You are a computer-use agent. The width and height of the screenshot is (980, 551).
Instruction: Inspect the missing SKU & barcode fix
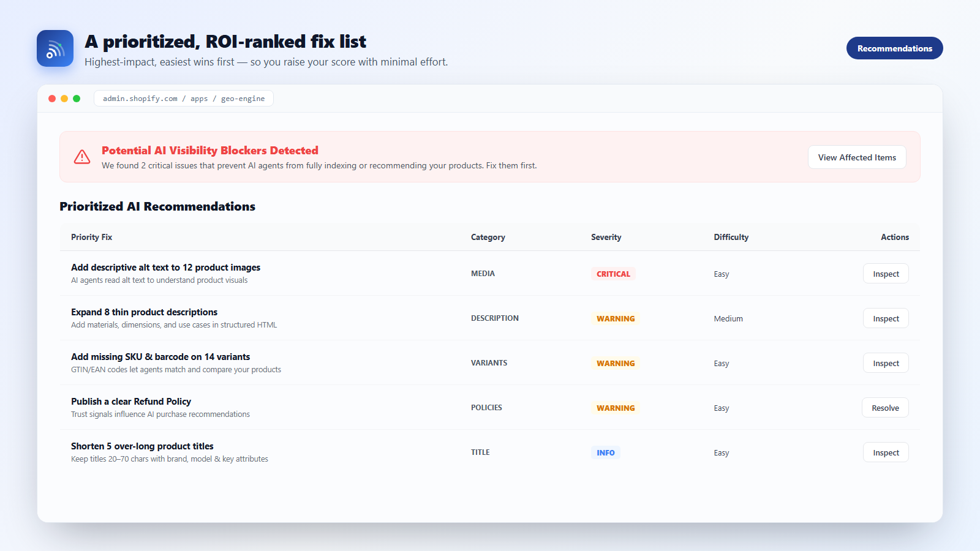pos(886,363)
